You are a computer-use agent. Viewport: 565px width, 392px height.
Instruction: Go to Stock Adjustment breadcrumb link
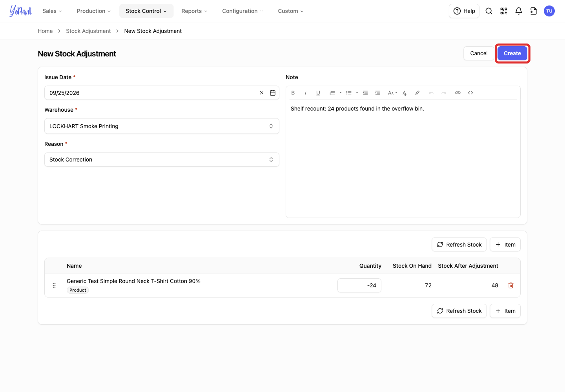click(88, 31)
